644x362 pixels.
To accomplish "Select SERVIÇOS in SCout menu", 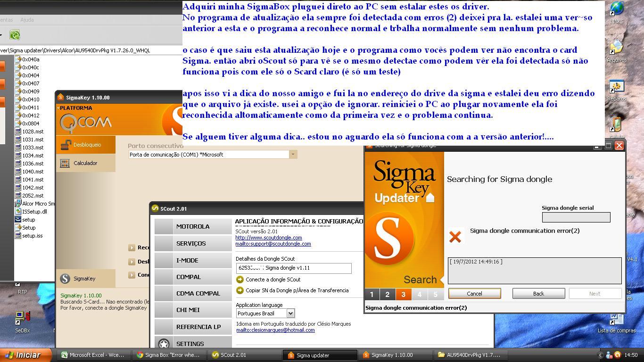I will point(193,244).
